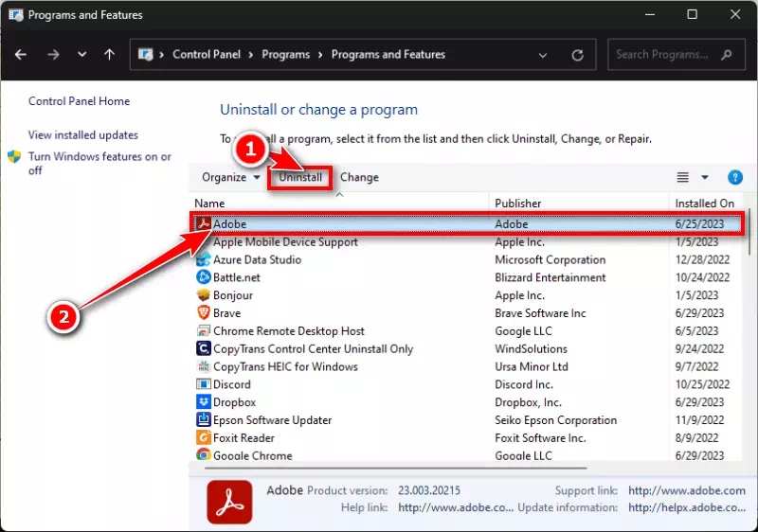The height and width of the screenshot is (532, 758).
Task: Open Turn Windows features on or off
Action: (99, 163)
